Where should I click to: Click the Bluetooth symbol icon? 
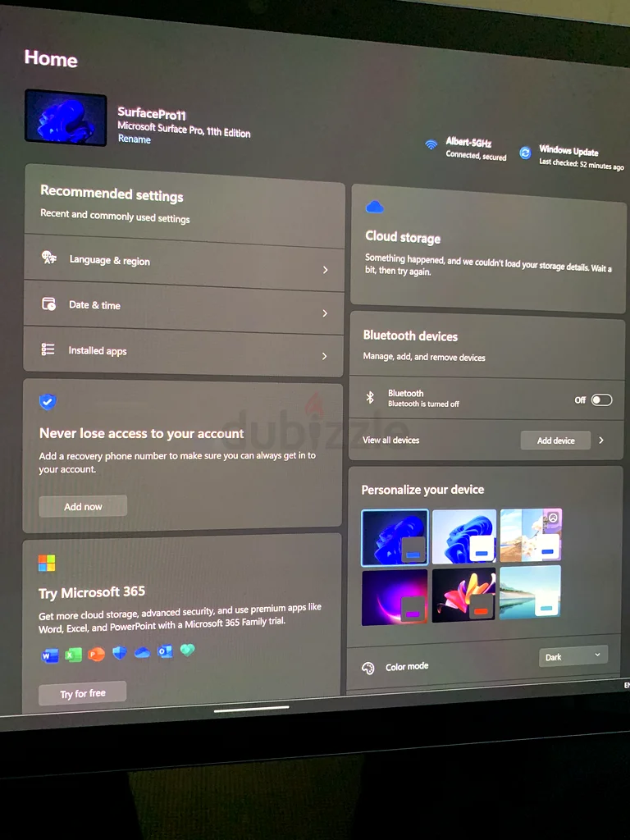pyautogui.click(x=370, y=397)
